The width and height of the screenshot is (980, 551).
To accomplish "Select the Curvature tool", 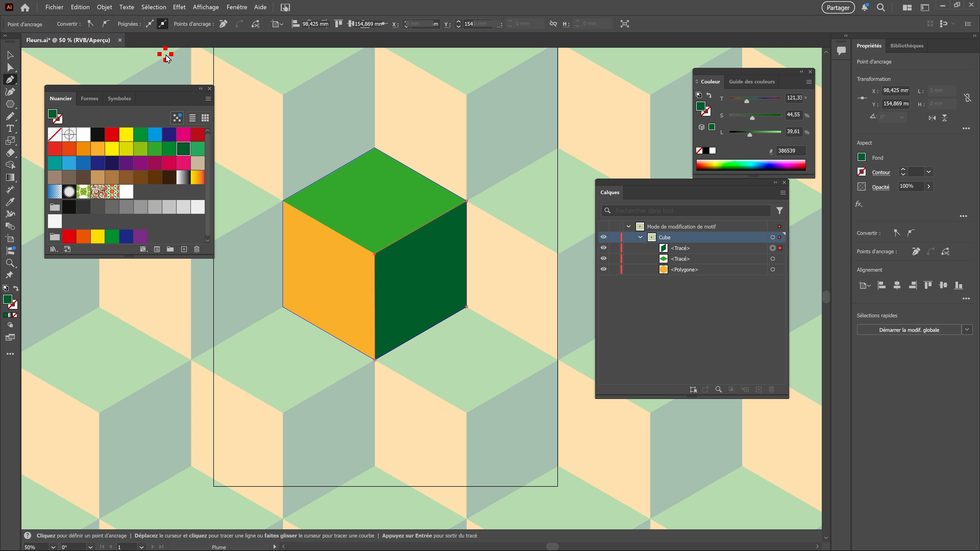I will (10, 92).
